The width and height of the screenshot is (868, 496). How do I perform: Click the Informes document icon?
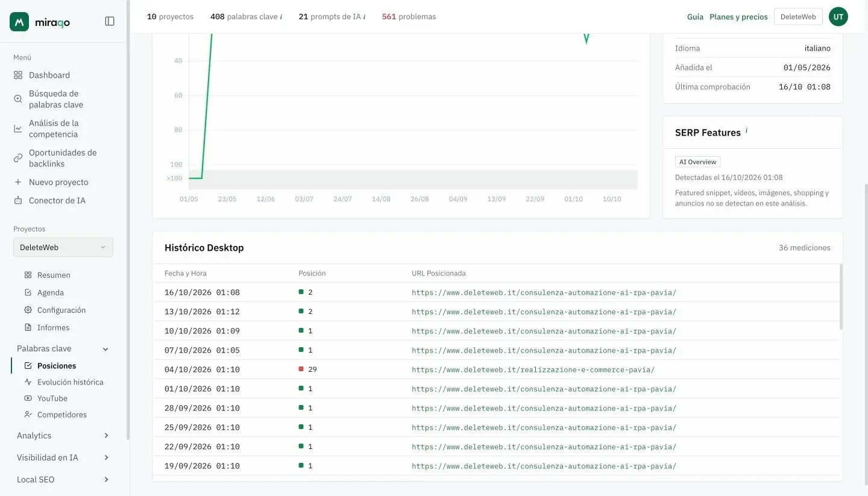28,328
